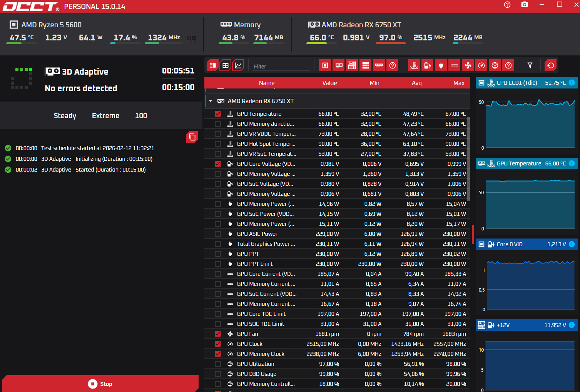Image resolution: width=580 pixels, height=392 pixels.
Task: Toggle power plug readings filter
Action: 441,65
